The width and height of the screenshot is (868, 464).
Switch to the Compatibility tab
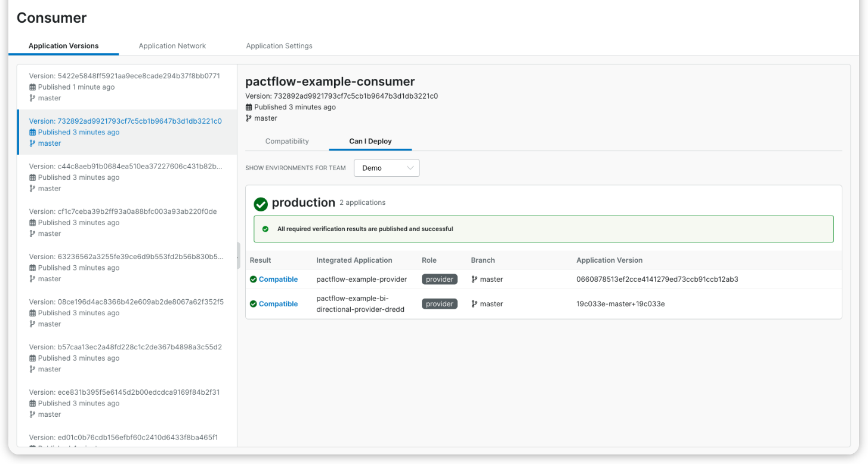[x=287, y=142]
